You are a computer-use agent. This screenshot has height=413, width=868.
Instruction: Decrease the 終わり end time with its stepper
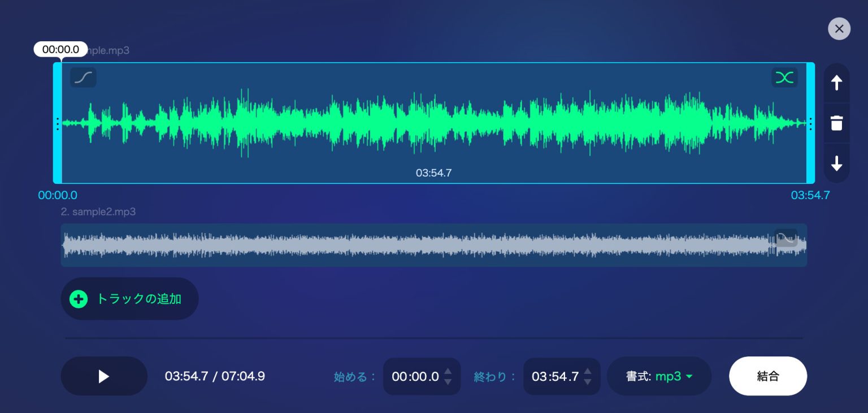pyautogui.click(x=588, y=381)
